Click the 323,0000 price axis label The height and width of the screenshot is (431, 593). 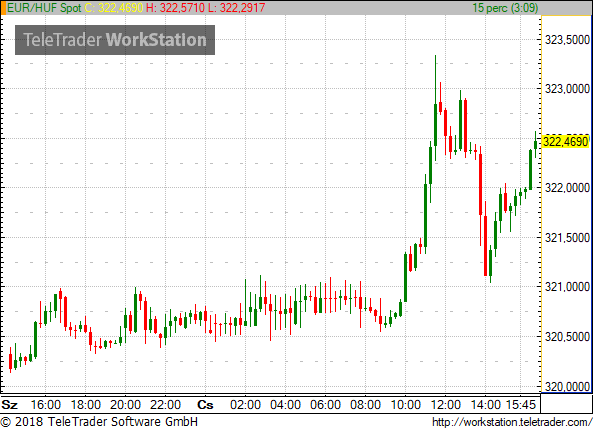click(x=567, y=88)
